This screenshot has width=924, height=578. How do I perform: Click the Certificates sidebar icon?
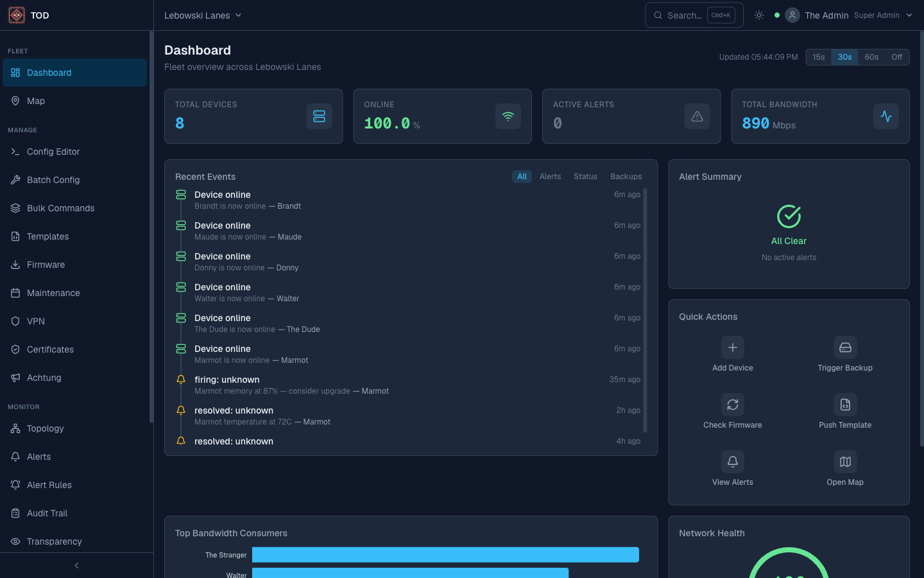pyautogui.click(x=14, y=349)
